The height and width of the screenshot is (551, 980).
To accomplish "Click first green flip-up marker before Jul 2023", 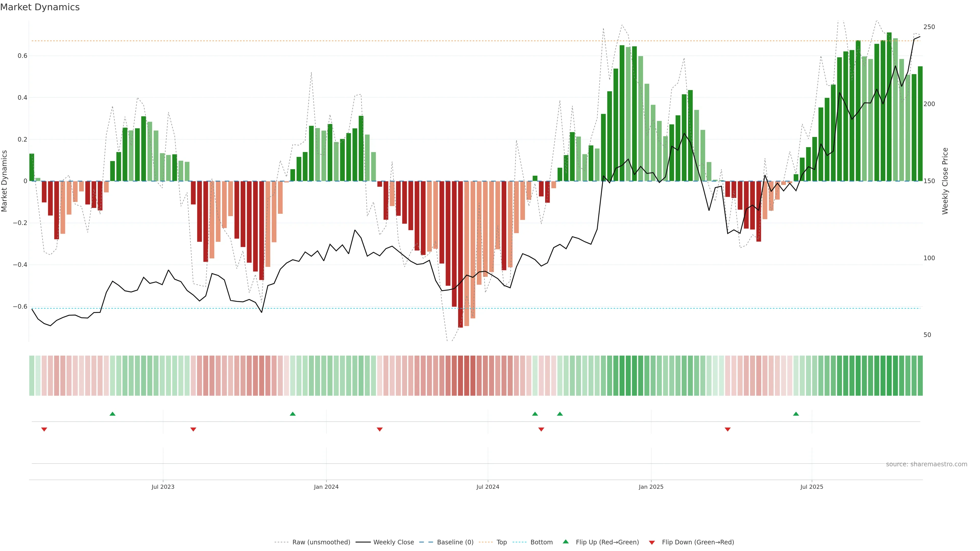I will coord(112,414).
